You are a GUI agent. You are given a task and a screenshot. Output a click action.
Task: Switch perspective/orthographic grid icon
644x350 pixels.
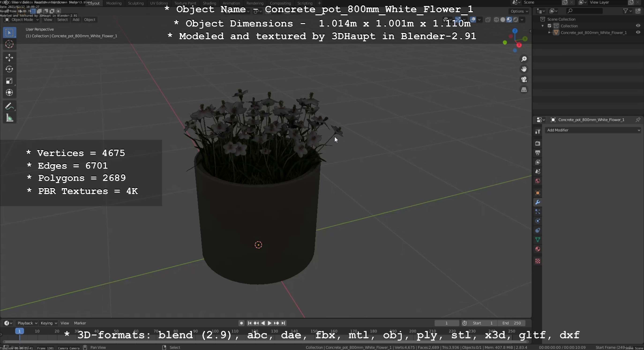(x=524, y=90)
